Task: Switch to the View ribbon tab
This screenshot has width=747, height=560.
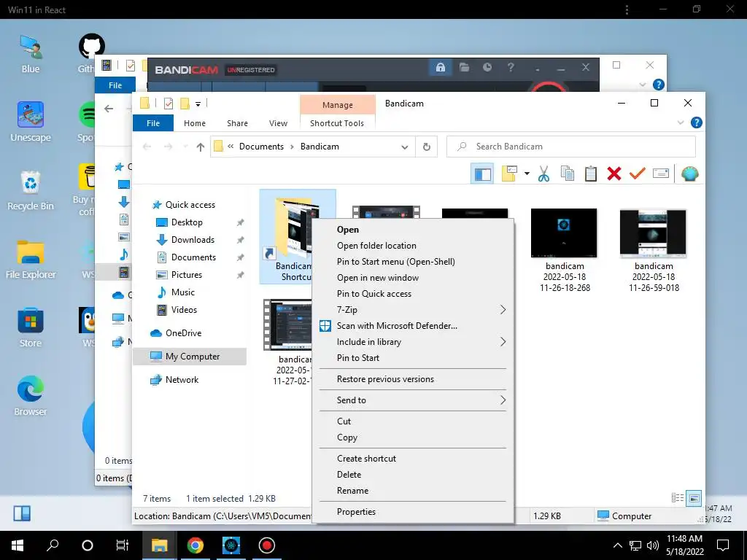Action: [278, 122]
